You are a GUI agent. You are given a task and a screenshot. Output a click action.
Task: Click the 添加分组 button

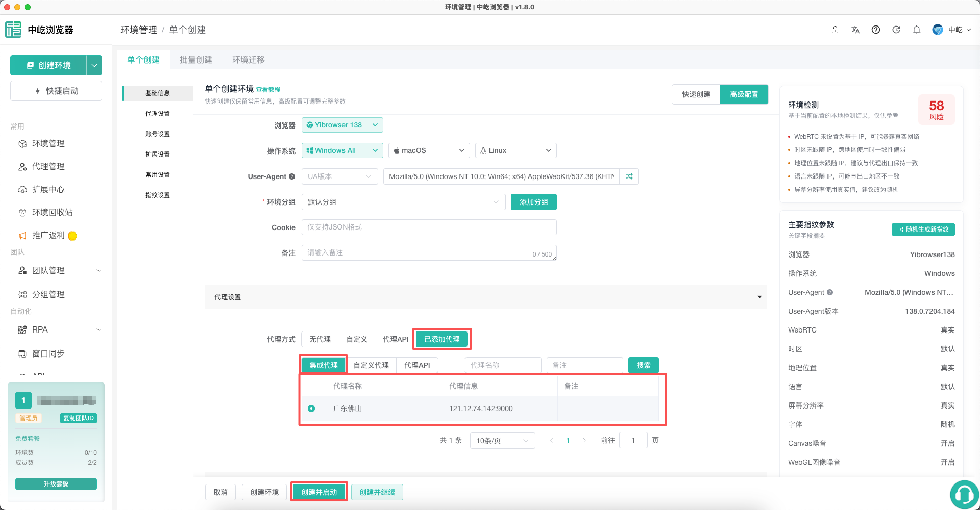pos(534,202)
